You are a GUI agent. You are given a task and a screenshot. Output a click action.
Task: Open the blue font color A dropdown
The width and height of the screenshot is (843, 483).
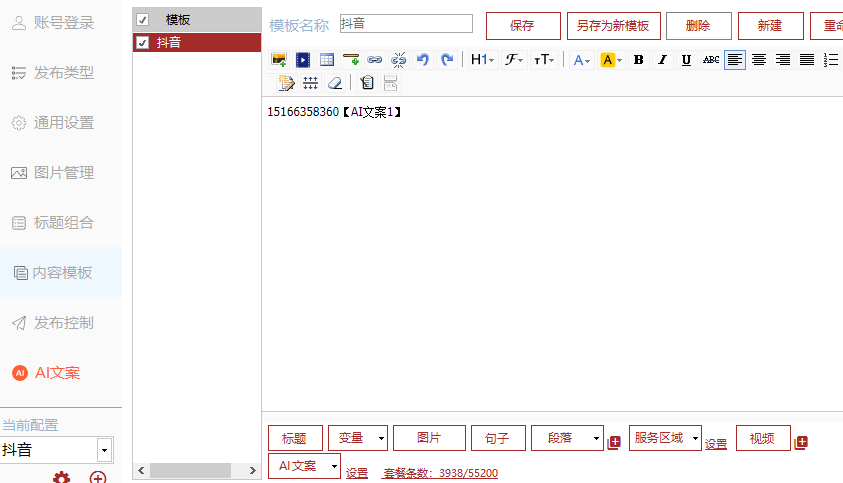[581, 60]
